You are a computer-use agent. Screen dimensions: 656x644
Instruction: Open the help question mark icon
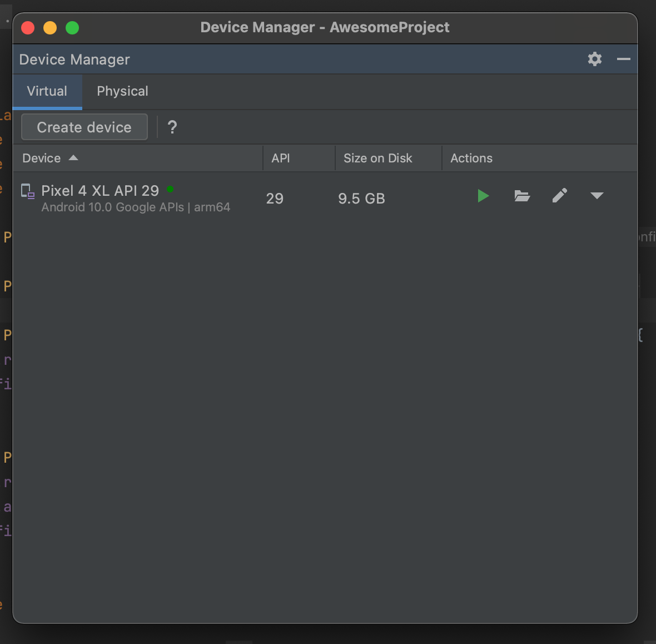point(172,127)
